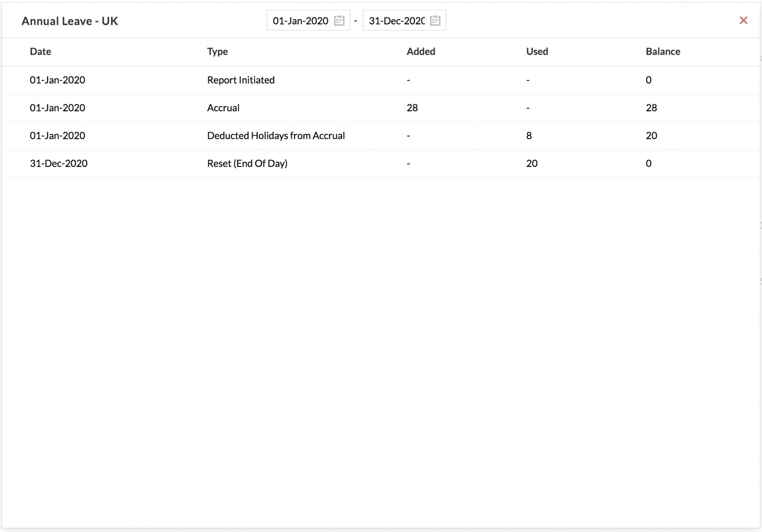Viewport: 762px width, 532px height.
Task: Click the Added column header
Action: pyautogui.click(x=421, y=51)
